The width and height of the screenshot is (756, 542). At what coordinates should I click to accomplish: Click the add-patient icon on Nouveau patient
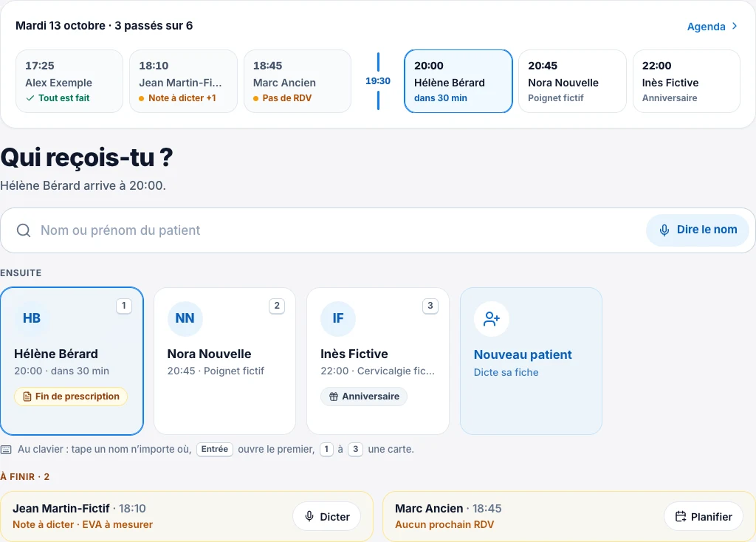click(x=491, y=319)
